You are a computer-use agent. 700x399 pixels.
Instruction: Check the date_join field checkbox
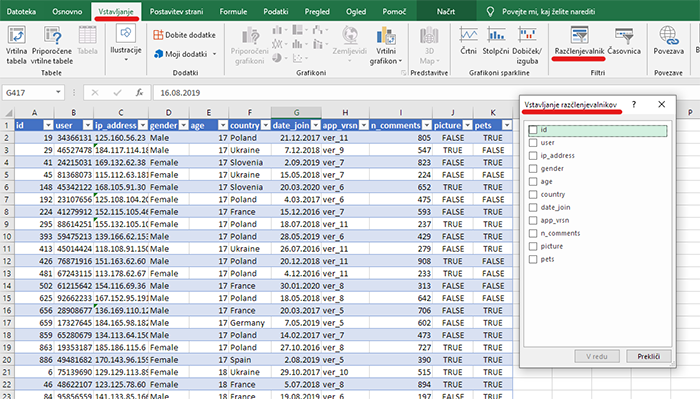point(533,208)
